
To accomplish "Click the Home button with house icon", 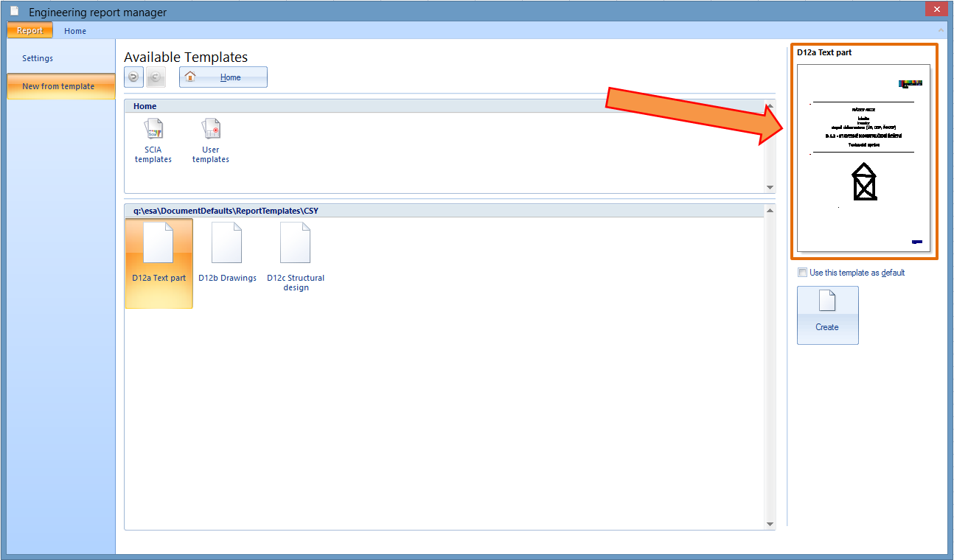I will 223,77.
